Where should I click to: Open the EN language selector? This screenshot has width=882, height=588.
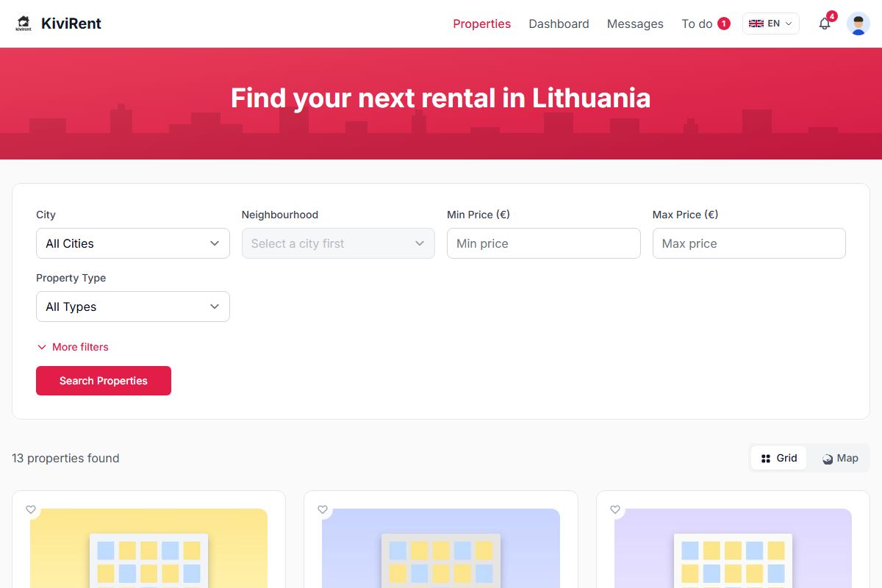coord(770,24)
